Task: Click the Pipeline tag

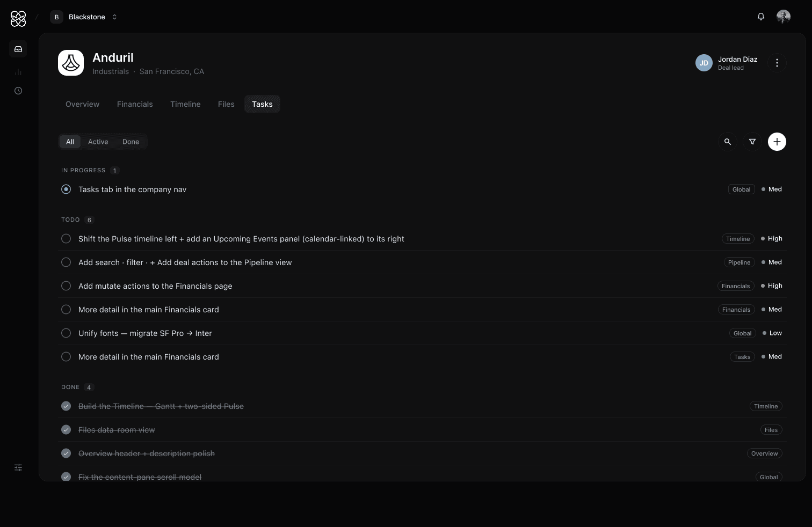Action: (739, 262)
